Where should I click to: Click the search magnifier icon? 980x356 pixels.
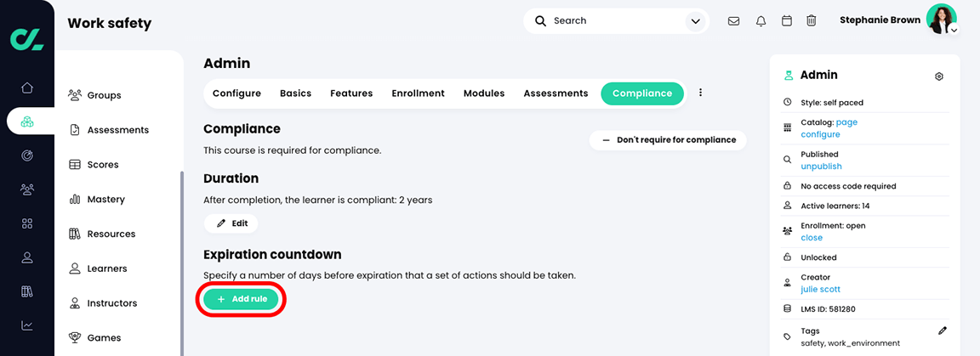[x=541, y=20]
